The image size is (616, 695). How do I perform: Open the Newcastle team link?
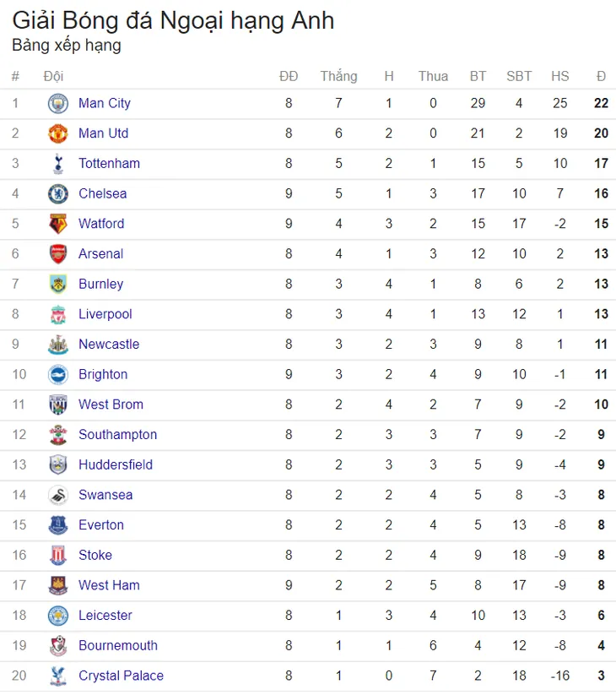point(109,345)
